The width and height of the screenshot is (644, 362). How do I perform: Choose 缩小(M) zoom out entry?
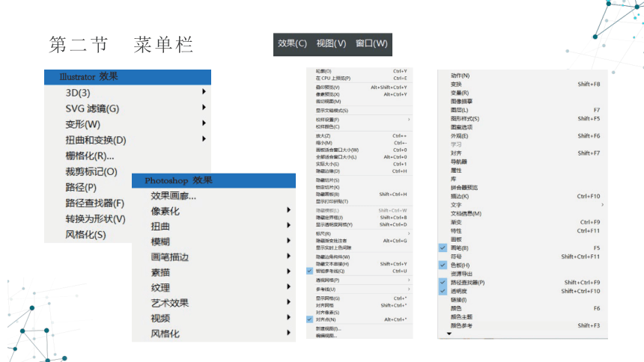click(x=359, y=143)
